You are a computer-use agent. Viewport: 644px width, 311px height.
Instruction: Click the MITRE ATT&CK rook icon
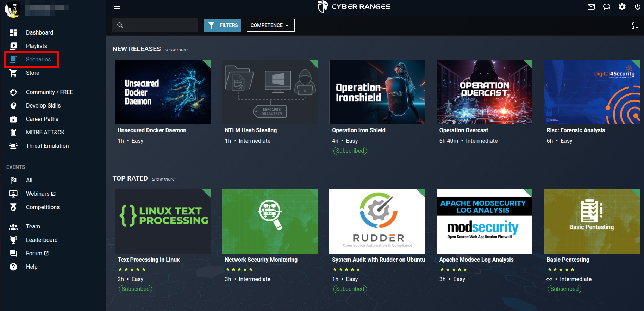tap(13, 132)
